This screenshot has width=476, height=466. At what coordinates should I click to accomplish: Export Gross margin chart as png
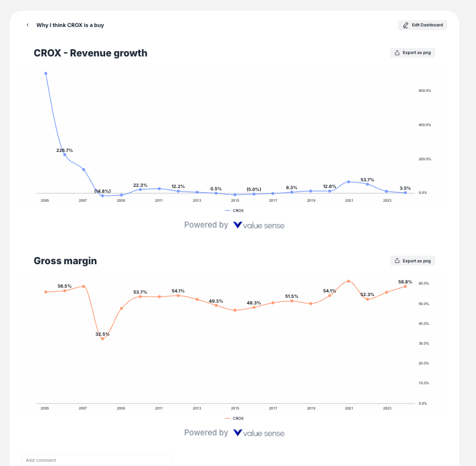(412, 261)
